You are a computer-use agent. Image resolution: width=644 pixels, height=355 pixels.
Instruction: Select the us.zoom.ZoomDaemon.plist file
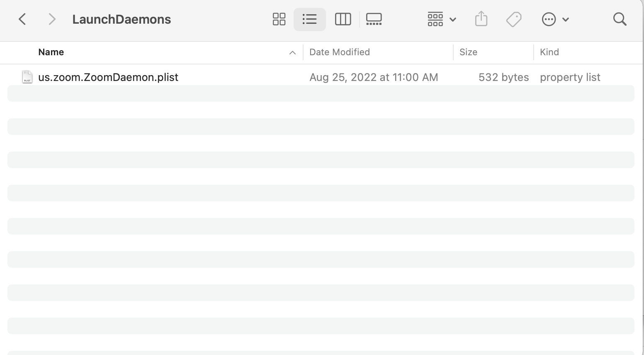(108, 77)
